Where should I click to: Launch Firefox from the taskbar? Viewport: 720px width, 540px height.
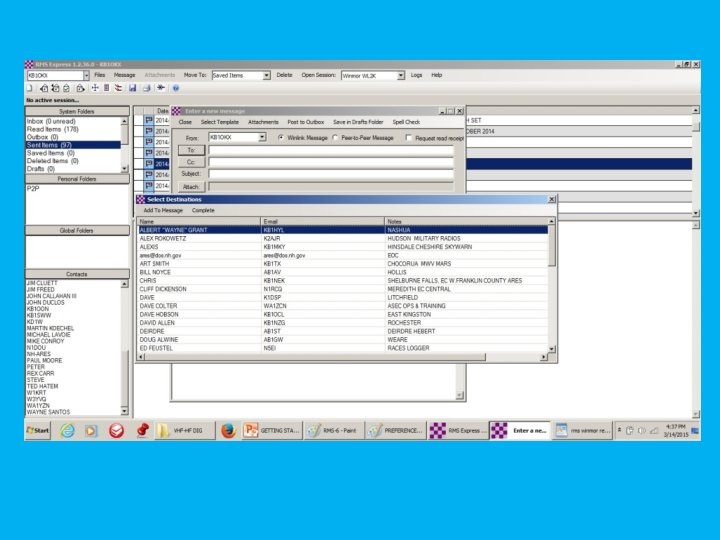228,431
